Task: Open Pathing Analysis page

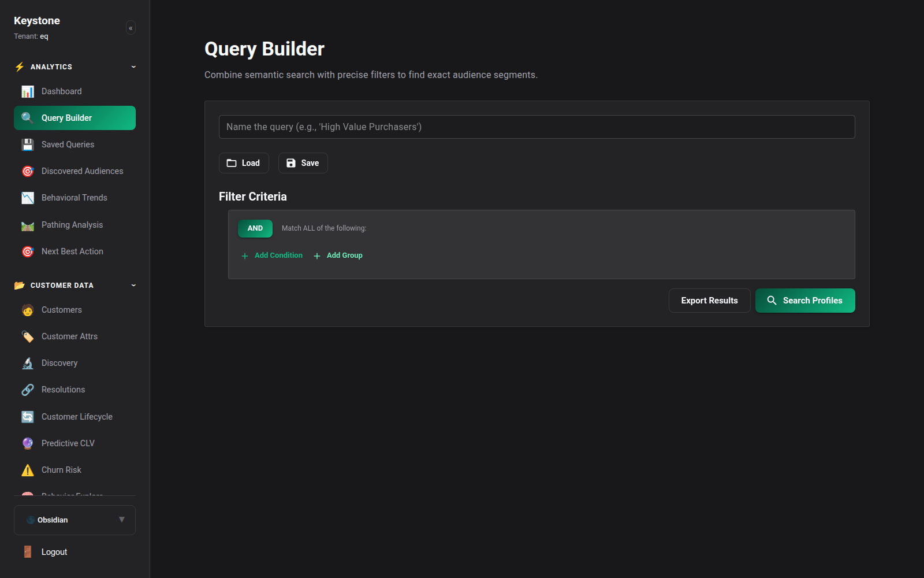Action: (x=74, y=225)
